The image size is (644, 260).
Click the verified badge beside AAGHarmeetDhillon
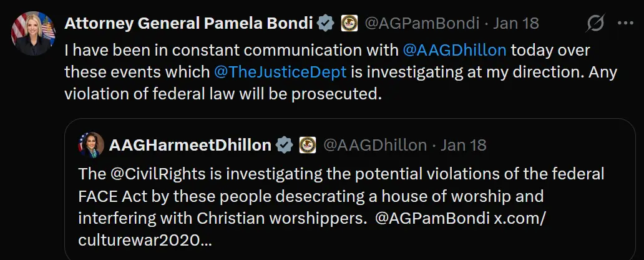[x=285, y=145]
